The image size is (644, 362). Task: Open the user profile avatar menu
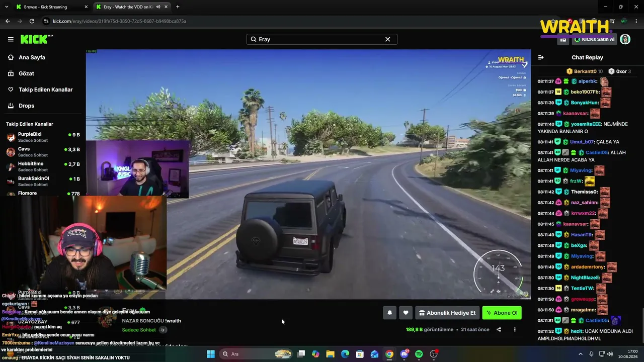(x=625, y=39)
